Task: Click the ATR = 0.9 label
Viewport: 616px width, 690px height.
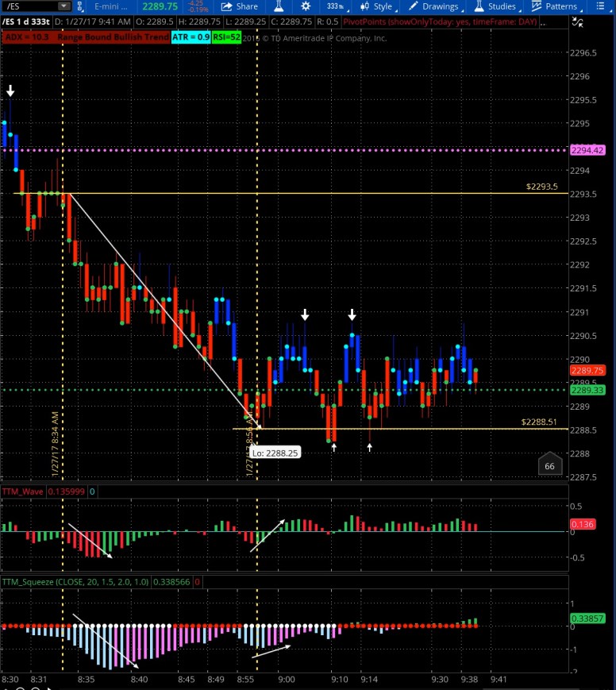Action: coord(191,37)
